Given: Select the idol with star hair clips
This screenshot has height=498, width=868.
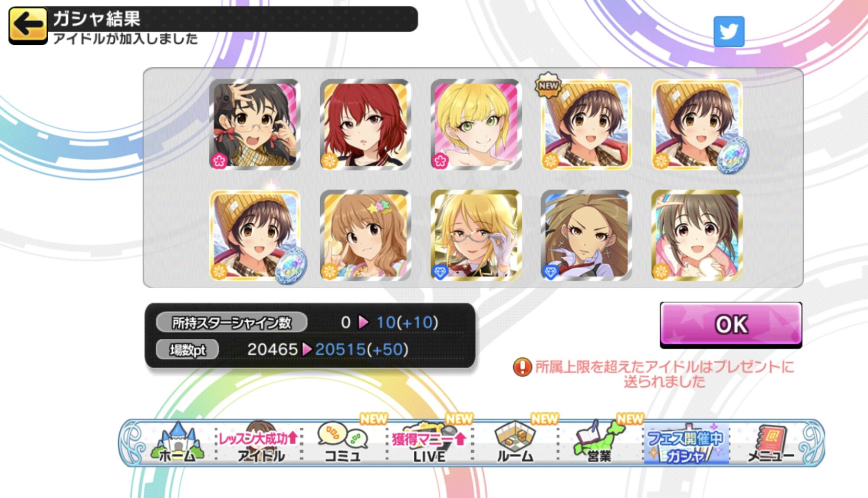Looking at the screenshot, I should 365,235.
